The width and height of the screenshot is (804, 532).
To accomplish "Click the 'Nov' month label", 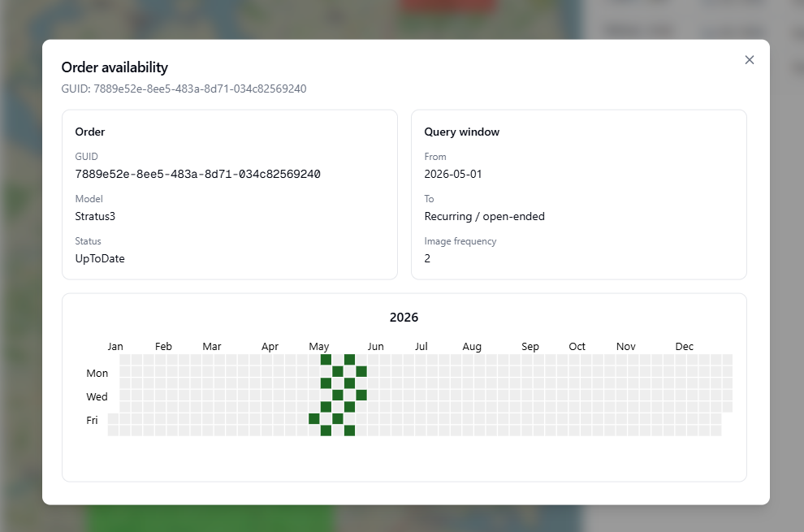I will (625, 347).
